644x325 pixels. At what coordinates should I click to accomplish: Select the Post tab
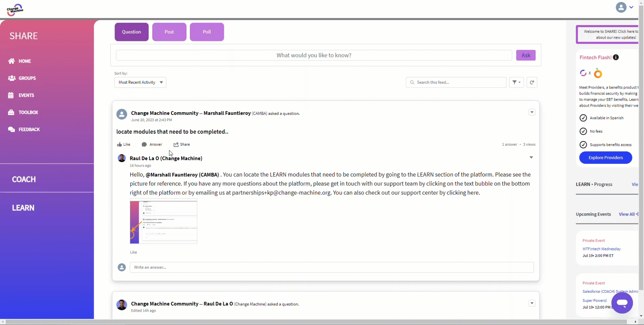coord(169,32)
